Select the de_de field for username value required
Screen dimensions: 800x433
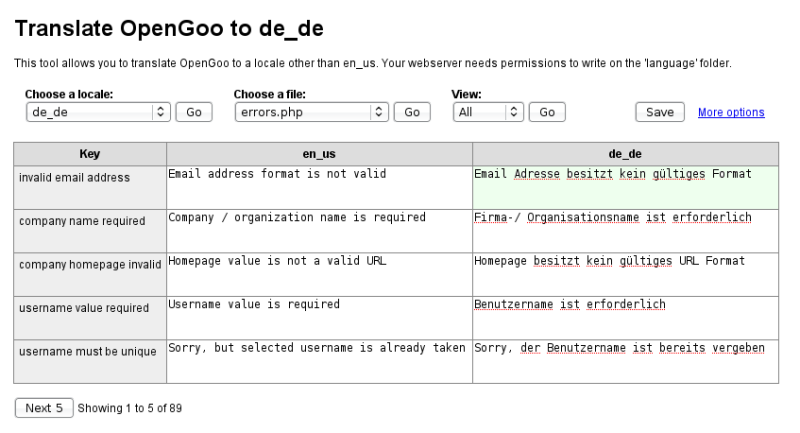(x=625, y=318)
